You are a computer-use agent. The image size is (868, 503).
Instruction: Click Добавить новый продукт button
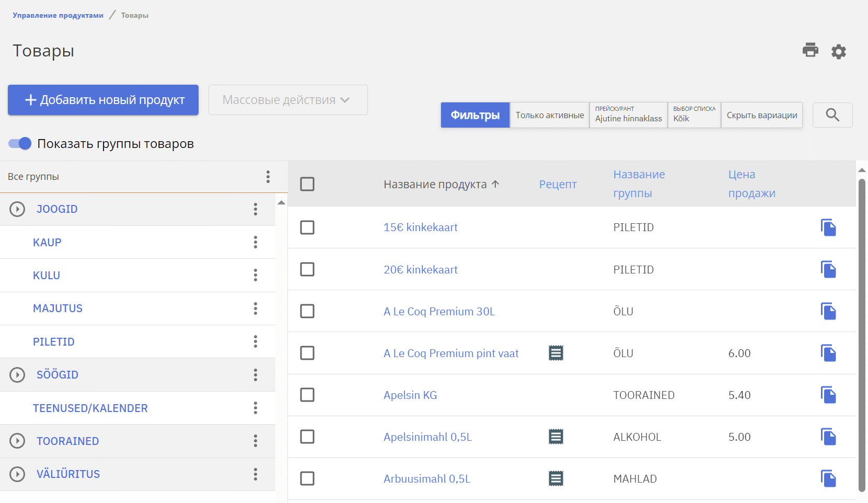[103, 100]
